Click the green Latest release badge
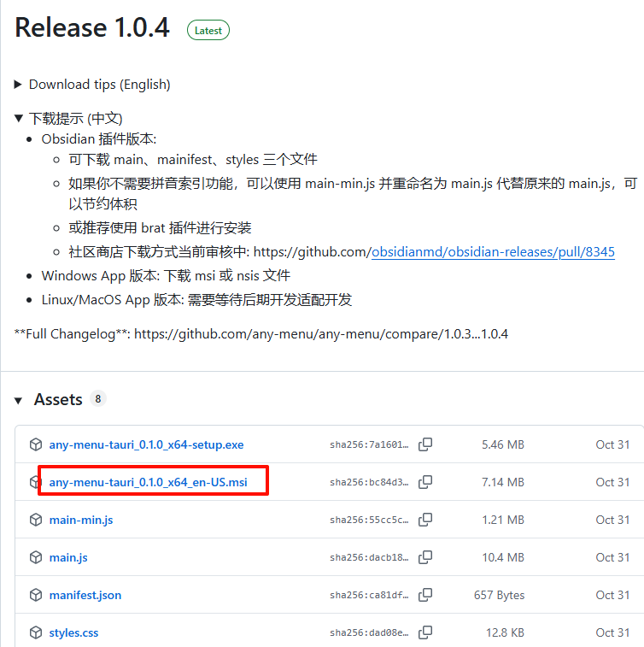Viewport: 644px width, 647px height. pos(208,30)
